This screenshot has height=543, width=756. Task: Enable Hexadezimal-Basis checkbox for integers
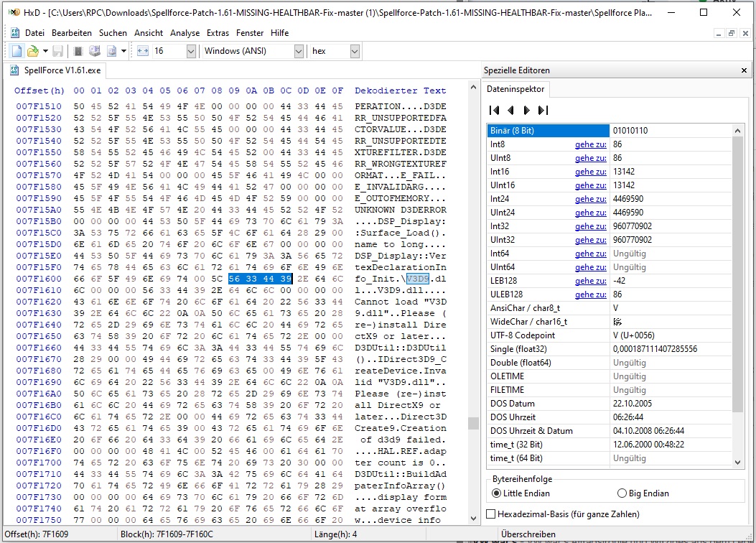click(x=491, y=514)
